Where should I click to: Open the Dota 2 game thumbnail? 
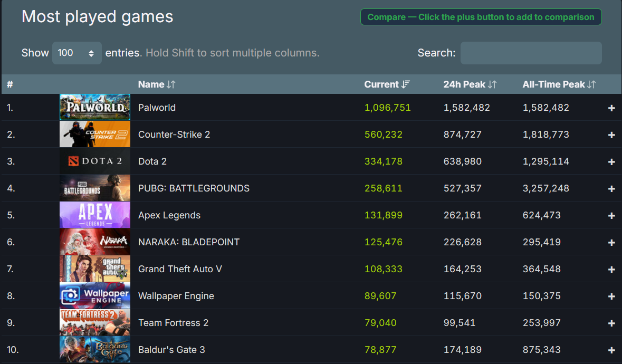click(x=95, y=161)
